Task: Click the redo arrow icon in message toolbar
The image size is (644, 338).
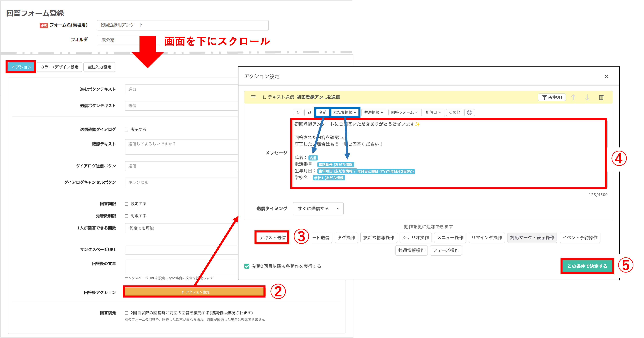Action: coord(309,113)
